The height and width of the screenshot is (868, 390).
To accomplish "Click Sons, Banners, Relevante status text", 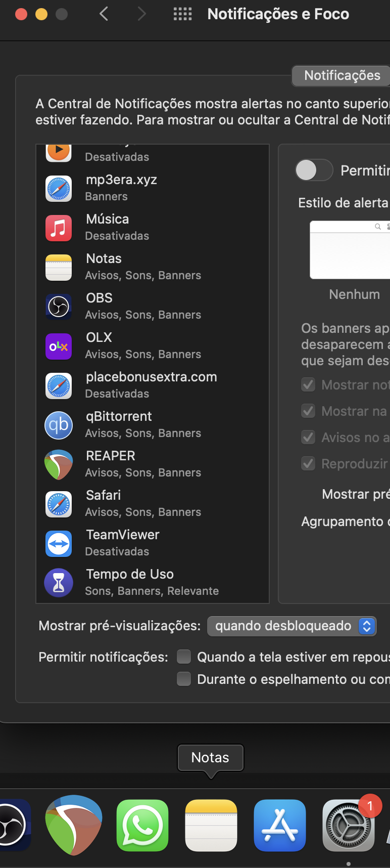I will pos(152,591).
